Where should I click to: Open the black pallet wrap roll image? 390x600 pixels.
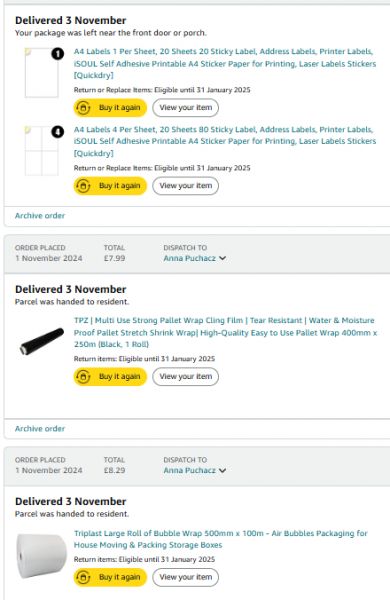pyautogui.click(x=42, y=341)
